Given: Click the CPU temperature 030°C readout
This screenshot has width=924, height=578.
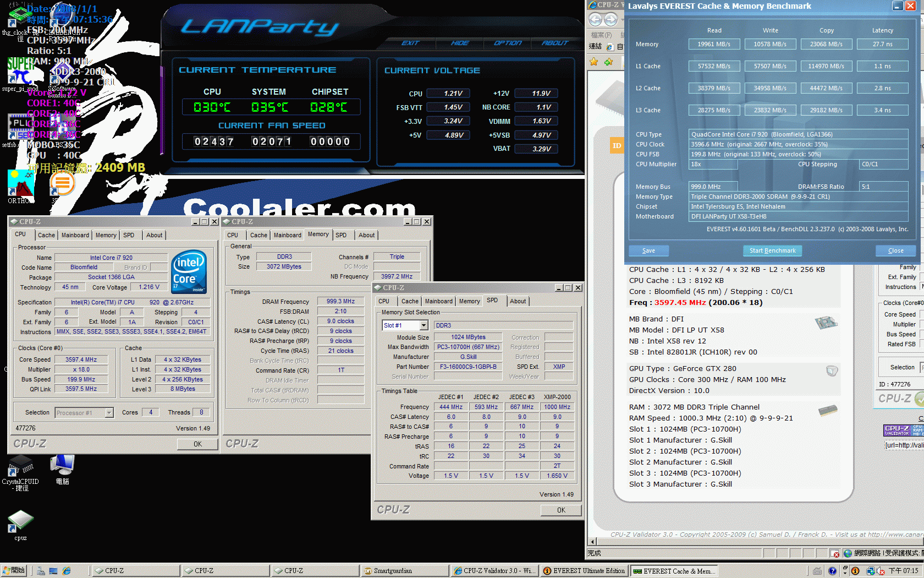Looking at the screenshot, I should (212, 107).
